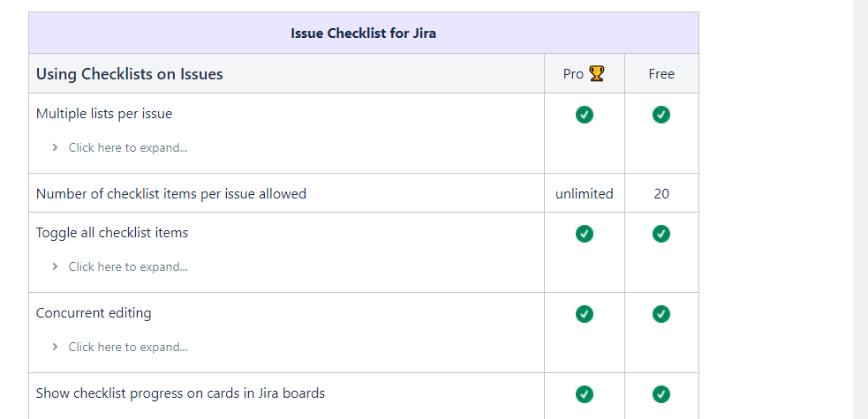868x419 pixels.
Task: Select the Free column header
Action: pos(661,74)
